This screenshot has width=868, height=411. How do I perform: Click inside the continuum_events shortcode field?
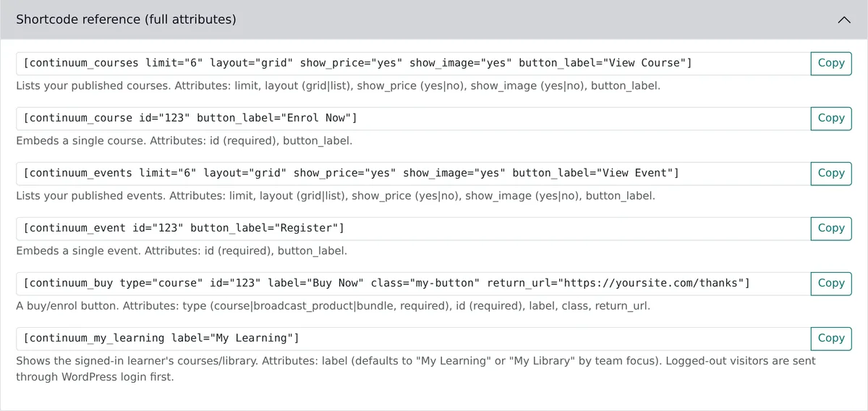click(x=413, y=173)
